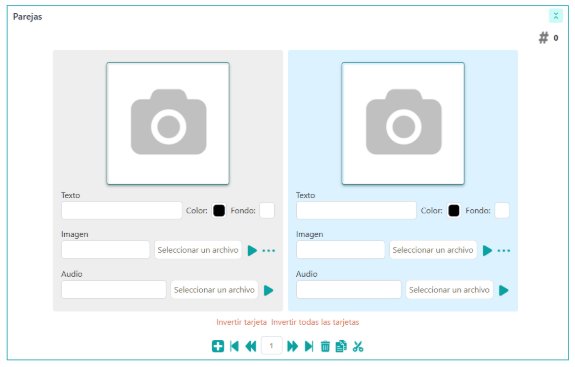Screen dimensions: 575x367
Task: Focus the right card Imagen URL field
Action: [341, 250]
